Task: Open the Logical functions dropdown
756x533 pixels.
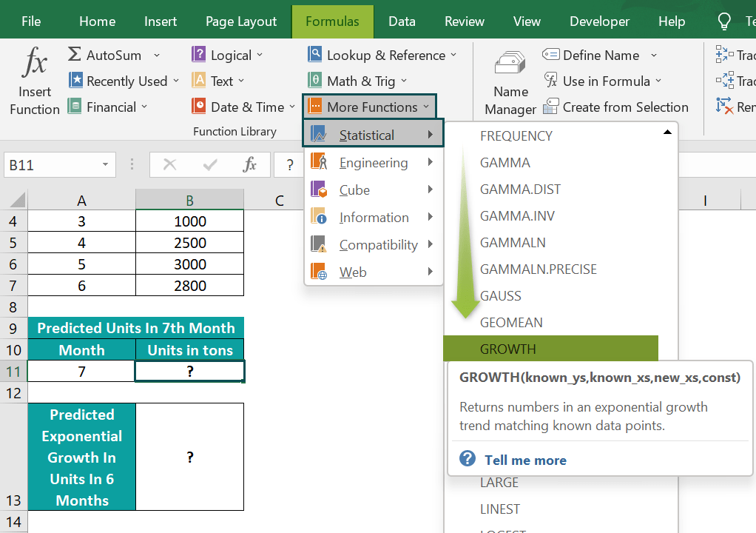Action: (227, 54)
